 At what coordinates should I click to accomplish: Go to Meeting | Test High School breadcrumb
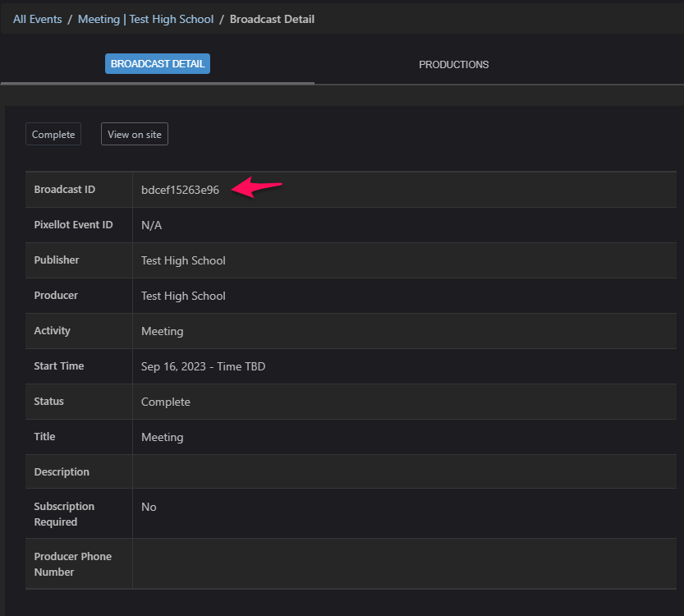[x=145, y=19]
